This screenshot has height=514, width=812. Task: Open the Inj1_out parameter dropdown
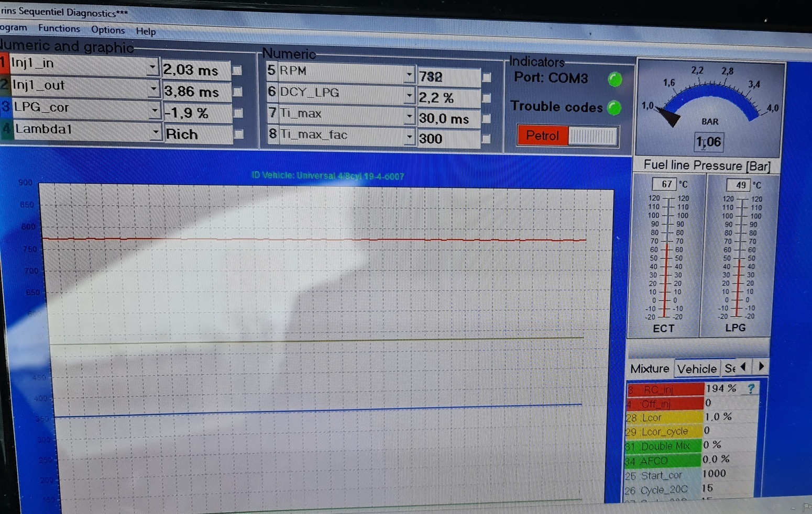pos(153,90)
